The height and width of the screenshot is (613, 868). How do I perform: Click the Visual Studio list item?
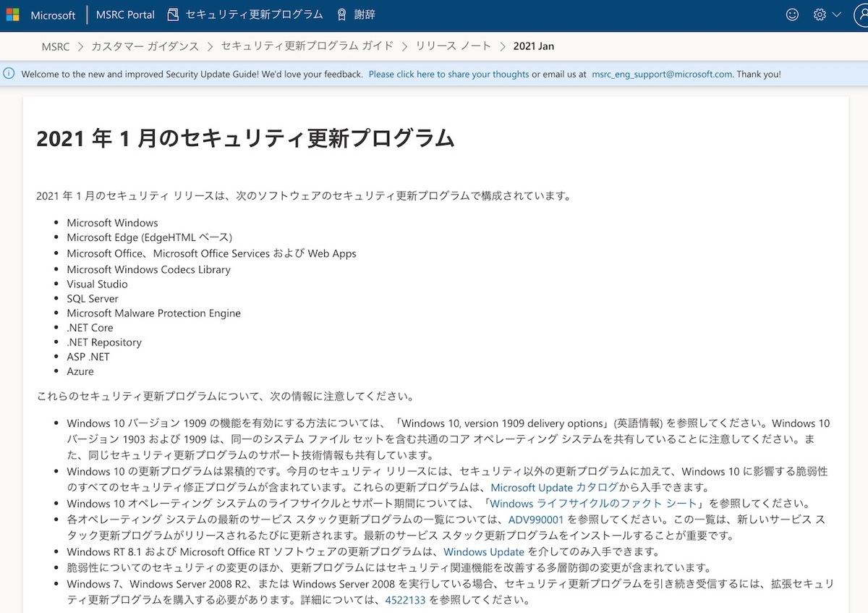[97, 284]
